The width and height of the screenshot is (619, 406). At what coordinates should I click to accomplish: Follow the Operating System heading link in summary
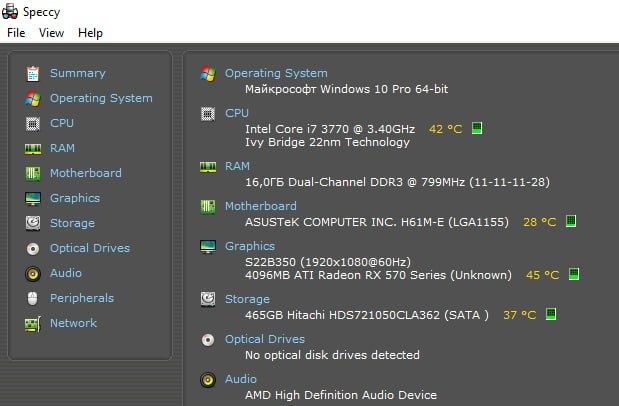(x=276, y=73)
